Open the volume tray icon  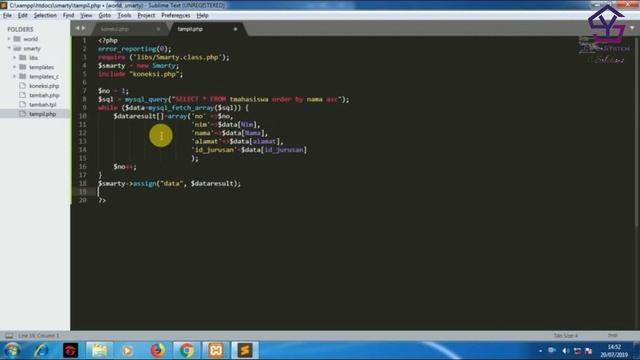tap(566, 351)
